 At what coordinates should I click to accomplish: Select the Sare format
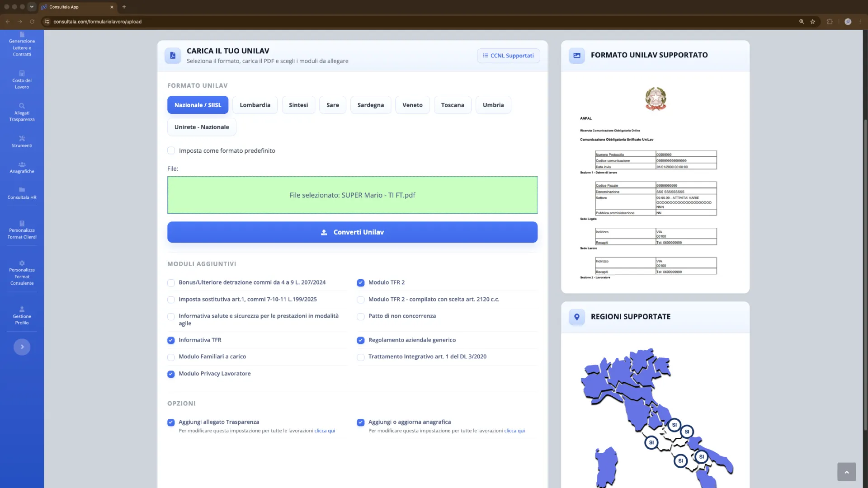tap(333, 105)
